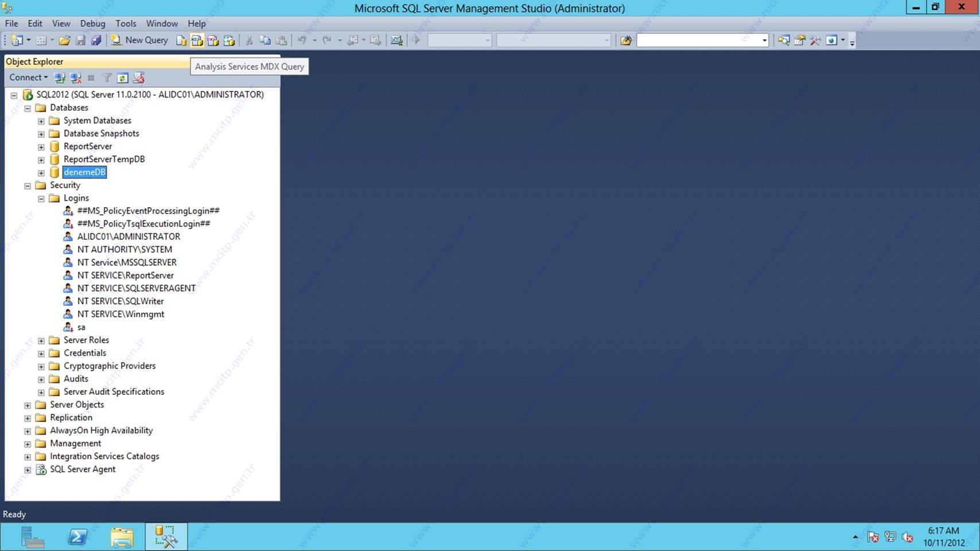This screenshot has height=551, width=980.
Task: Collapse the Logins folder
Action: [x=41, y=199]
